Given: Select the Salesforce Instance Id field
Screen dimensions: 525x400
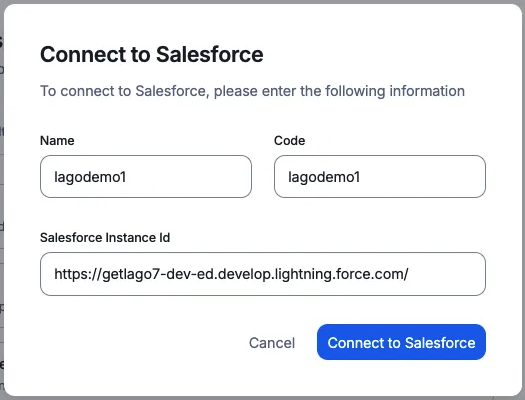Looking at the screenshot, I should click(x=263, y=274).
